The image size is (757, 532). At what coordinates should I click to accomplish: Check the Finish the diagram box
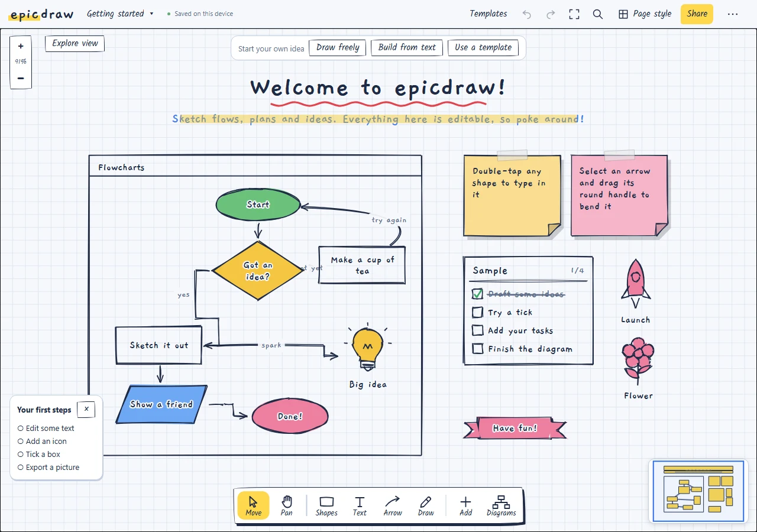click(477, 349)
